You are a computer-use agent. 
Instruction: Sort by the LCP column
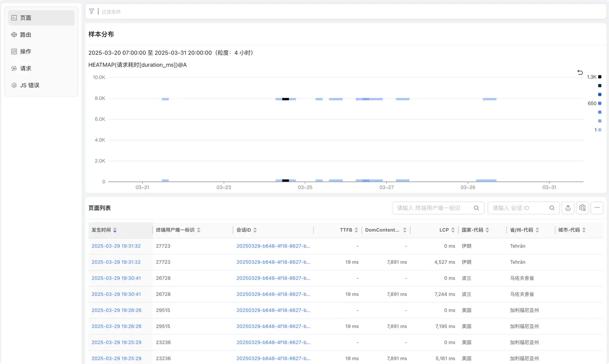453,230
